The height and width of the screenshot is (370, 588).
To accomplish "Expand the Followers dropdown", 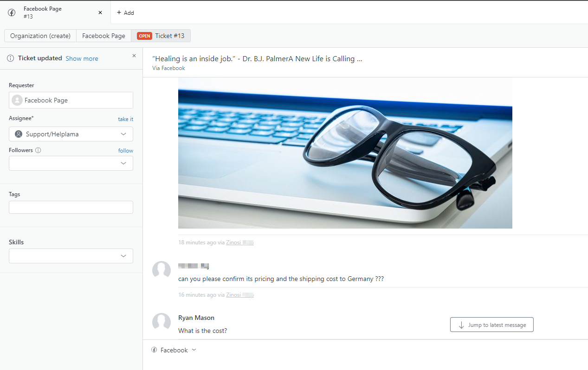I will [x=71, y=163].
